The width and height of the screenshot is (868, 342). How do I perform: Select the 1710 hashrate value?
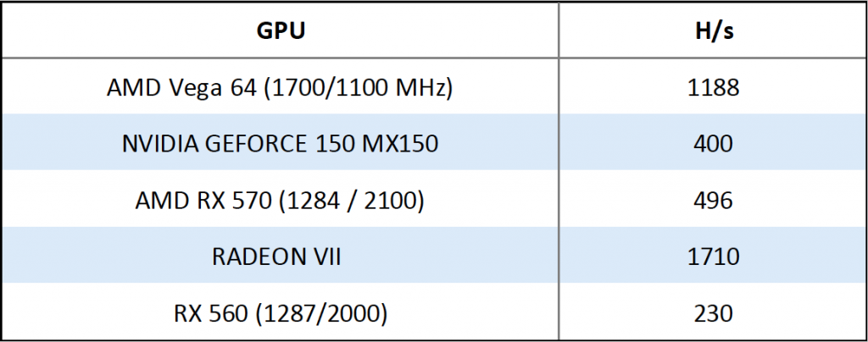712,256
